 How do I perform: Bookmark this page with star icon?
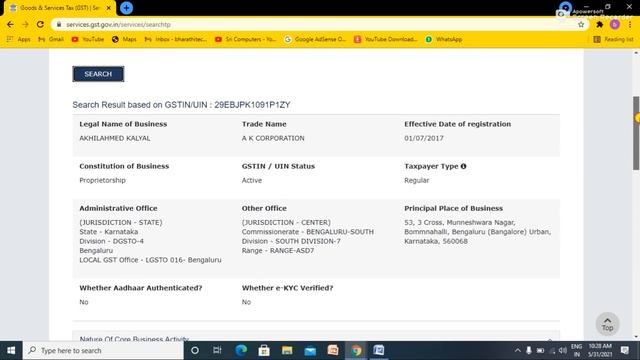coord(581,24)
